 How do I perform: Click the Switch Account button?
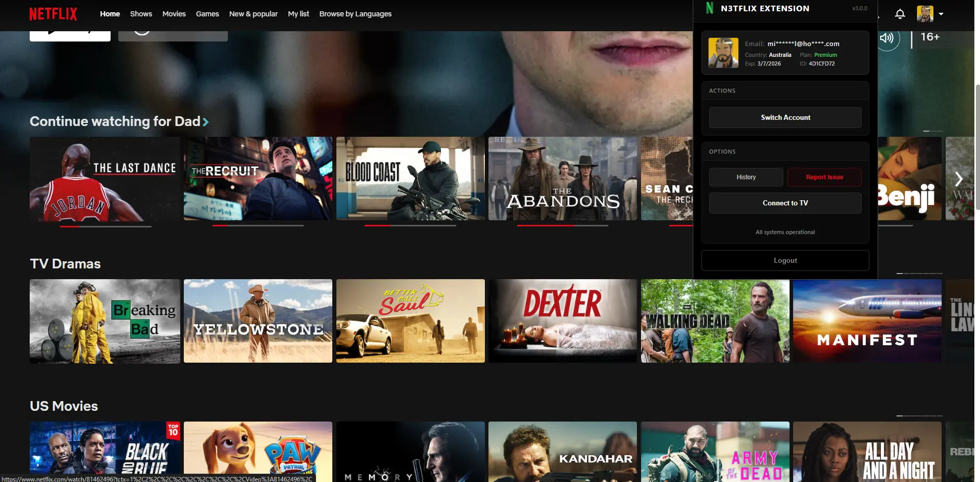(785, 117)
